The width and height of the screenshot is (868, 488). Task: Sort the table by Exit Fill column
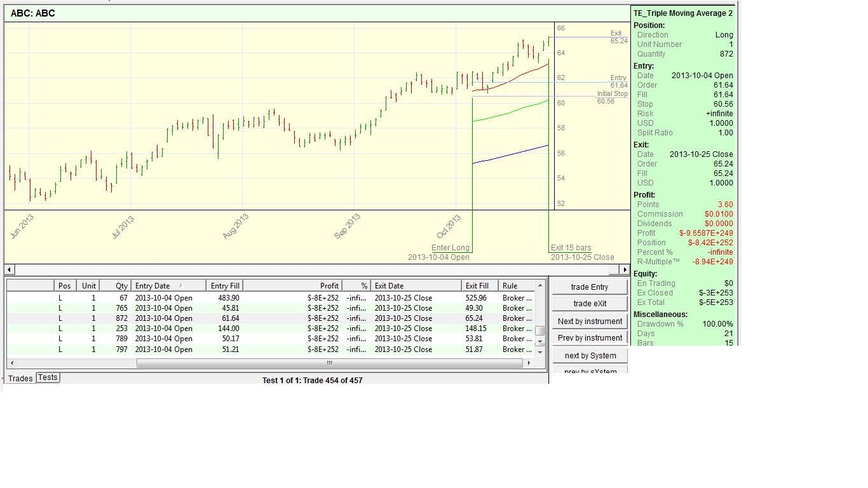480,286
